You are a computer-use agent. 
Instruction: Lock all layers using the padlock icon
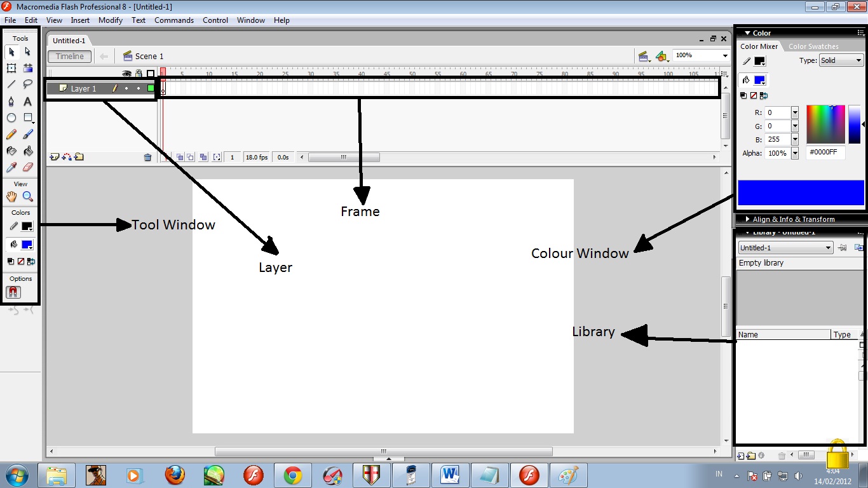pos(139,73)
